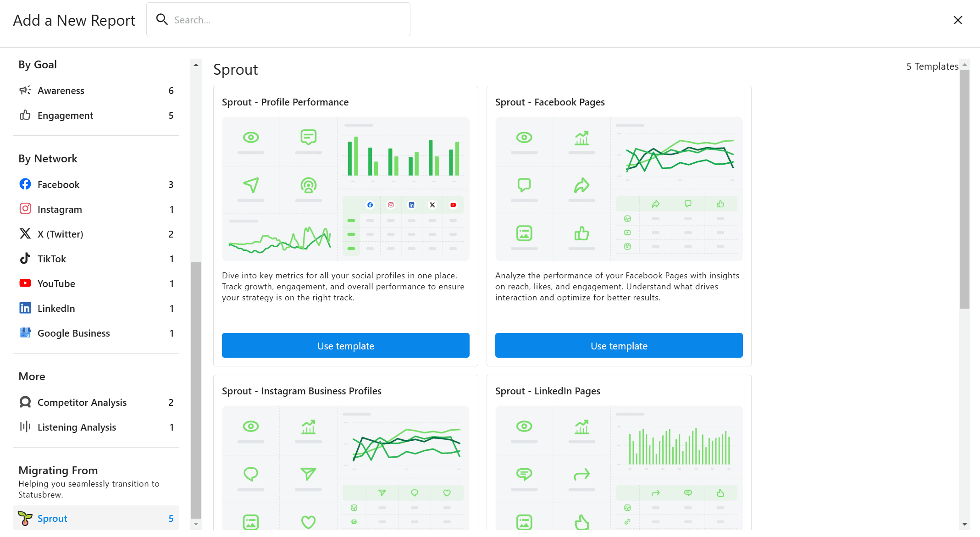Click the Awareness megaphone icon

[25, 90]
